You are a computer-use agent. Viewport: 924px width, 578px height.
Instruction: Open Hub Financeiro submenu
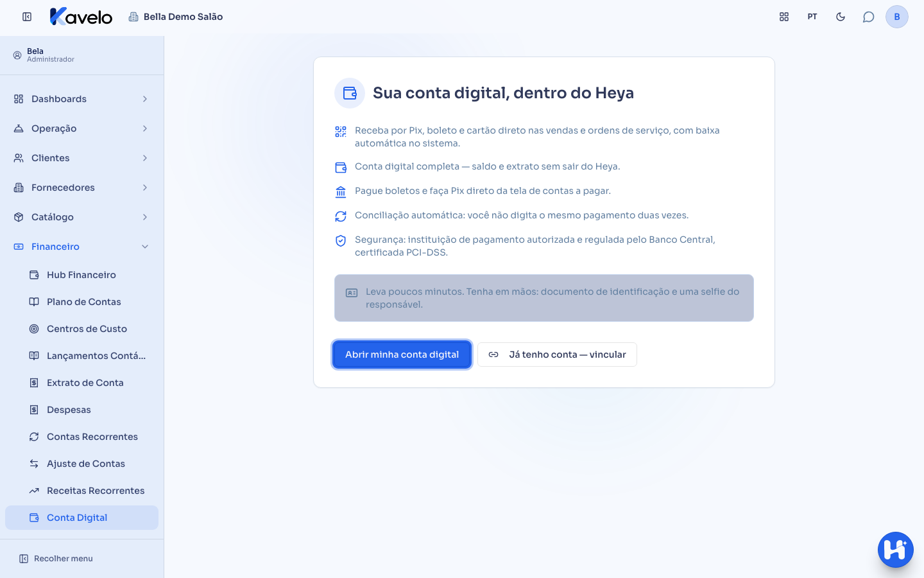(81, 275)
